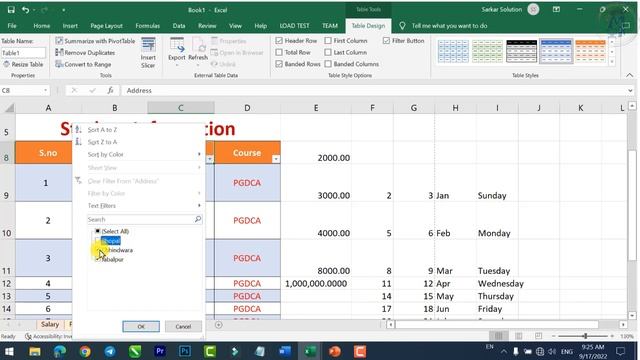
Task: Open Summarize with PivotTable
Action: 95,41
